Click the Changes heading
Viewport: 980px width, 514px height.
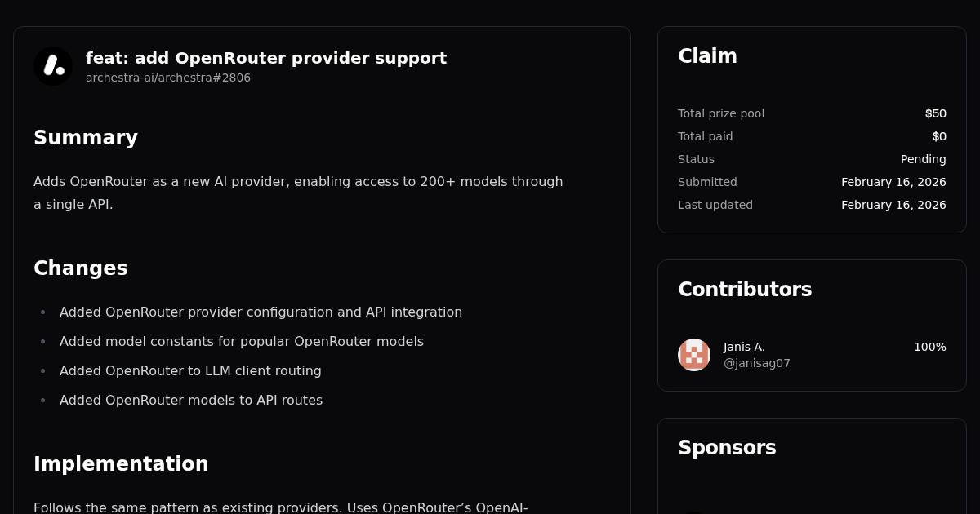pos(81,268)
